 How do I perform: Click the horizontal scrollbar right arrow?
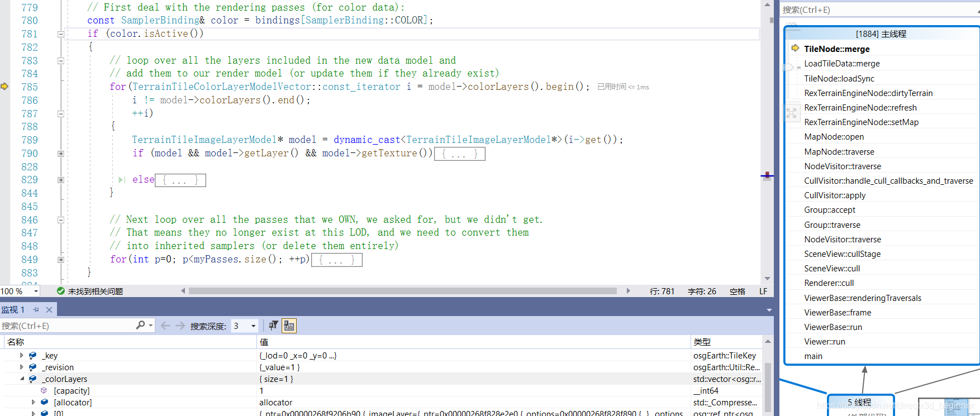629,291
